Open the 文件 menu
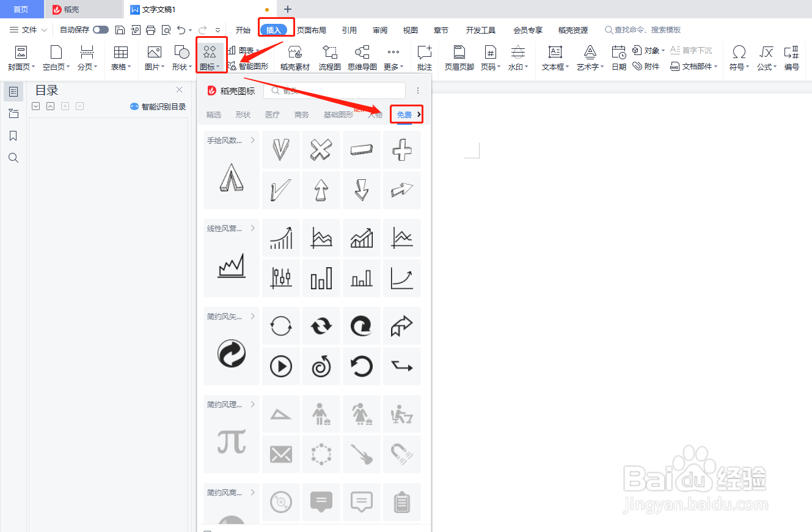 click(x=29, y=30)
